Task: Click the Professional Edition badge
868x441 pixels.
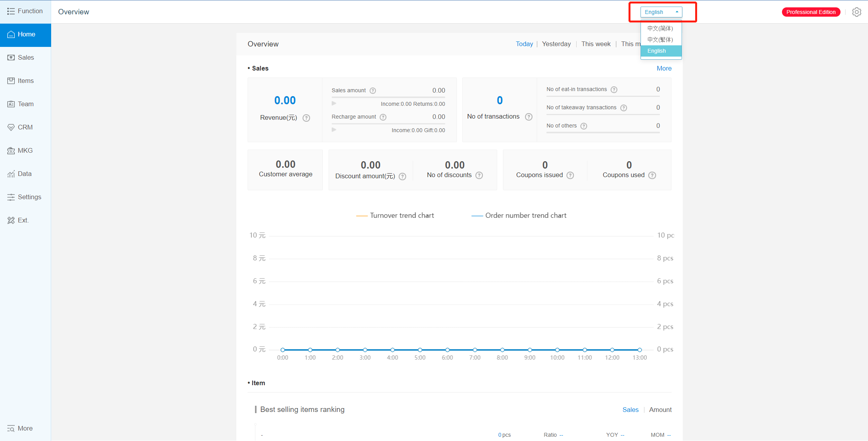Action: tap(811, 12)
